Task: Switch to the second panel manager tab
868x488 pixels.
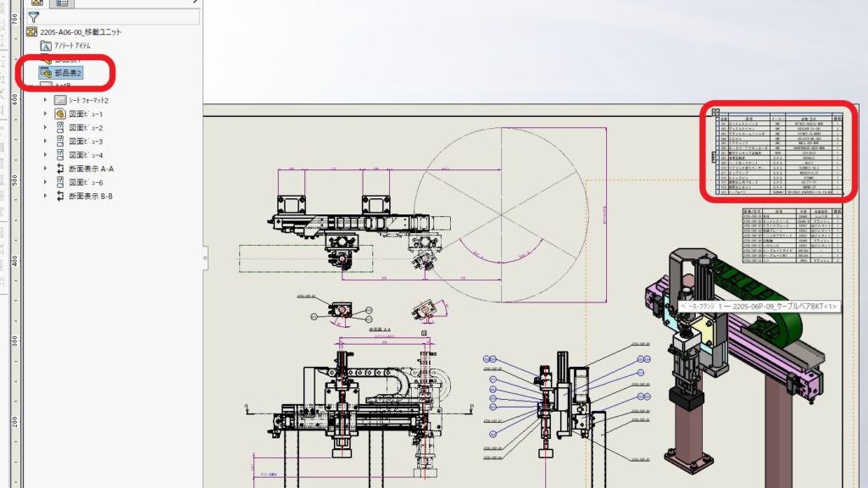Action: pyautogui.click(x=61, y=3)
